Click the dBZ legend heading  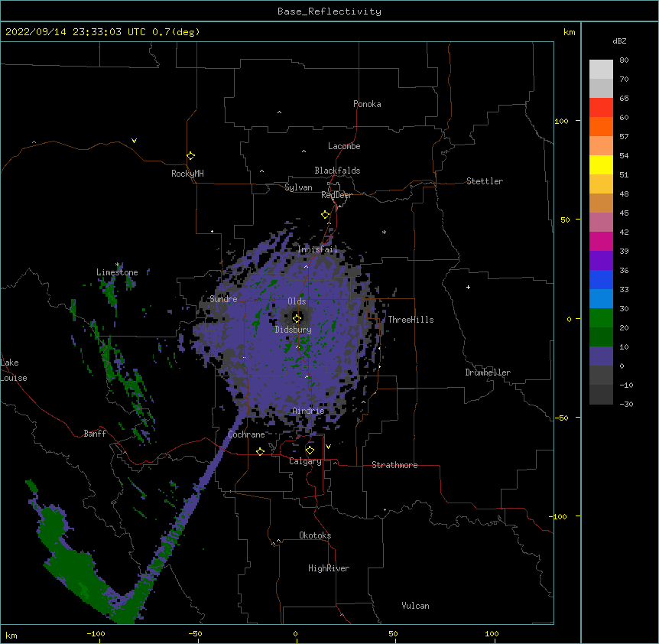619,41
